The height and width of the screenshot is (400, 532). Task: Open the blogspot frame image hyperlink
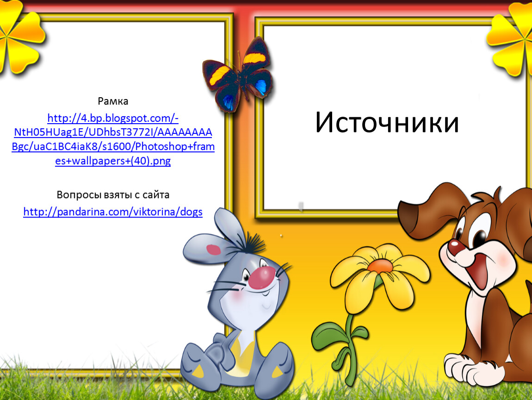[x=113, y=140]
